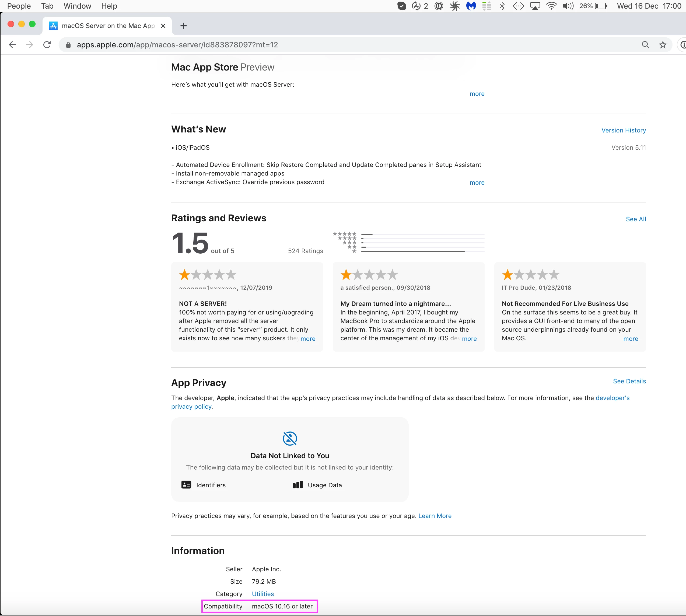Click the Wi-Fi icon in menu bar
The image size is (686, 616).
click(551, 6)
